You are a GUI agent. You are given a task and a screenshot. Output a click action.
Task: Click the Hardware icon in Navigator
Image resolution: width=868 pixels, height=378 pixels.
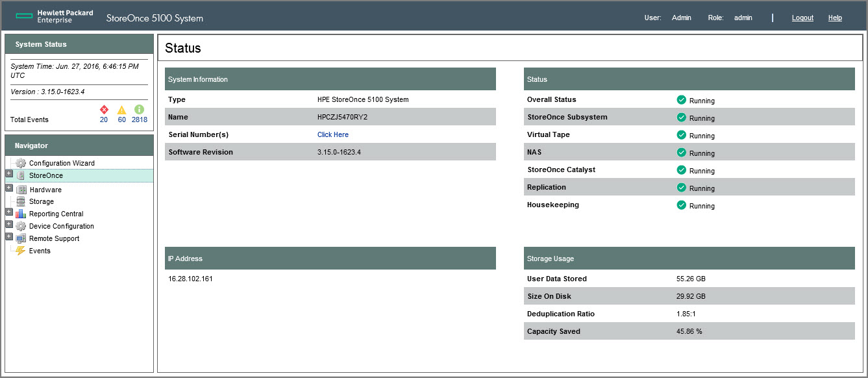(x=21, y=190)
